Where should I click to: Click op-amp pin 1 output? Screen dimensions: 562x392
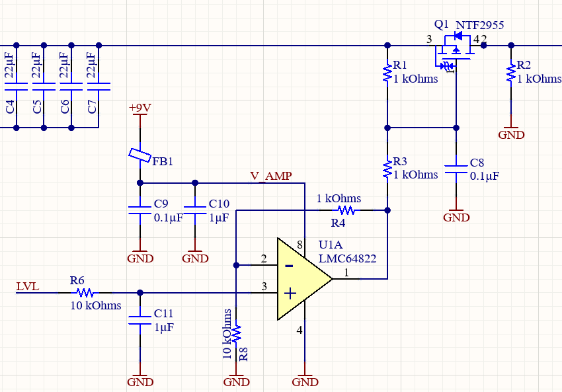[x=346, y=279]
